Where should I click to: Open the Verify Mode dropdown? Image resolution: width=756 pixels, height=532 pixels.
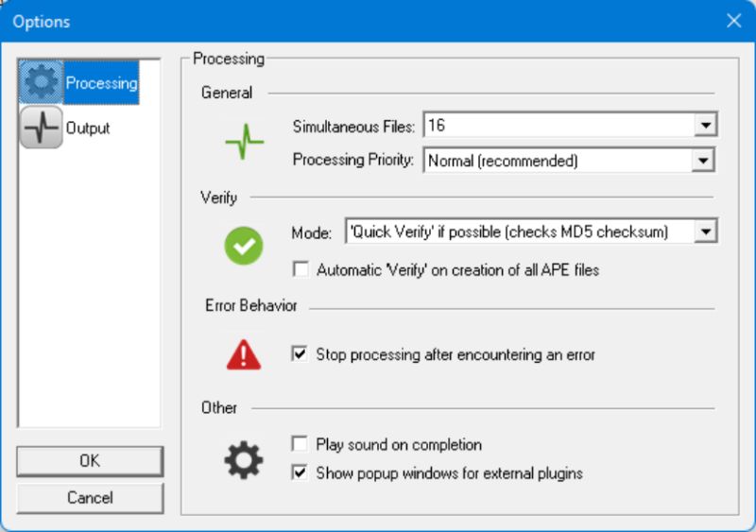pyautogui.click(x=704, y=232)
